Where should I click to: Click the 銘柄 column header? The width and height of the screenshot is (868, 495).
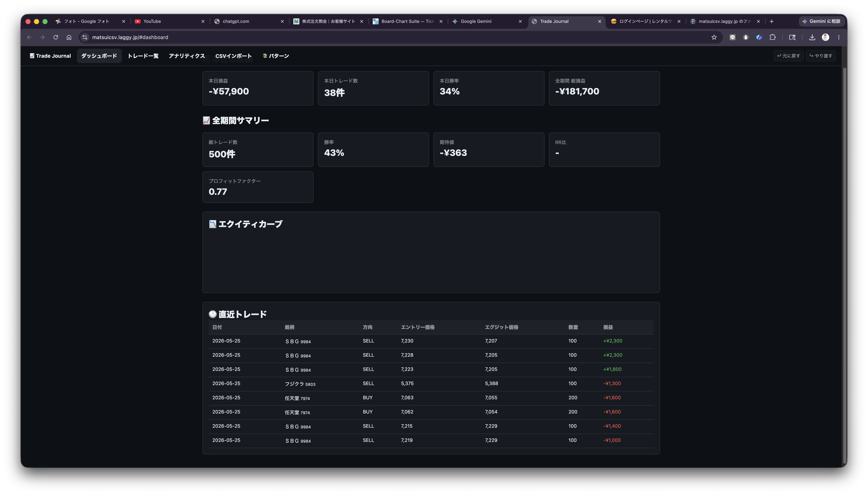[290, 327]
